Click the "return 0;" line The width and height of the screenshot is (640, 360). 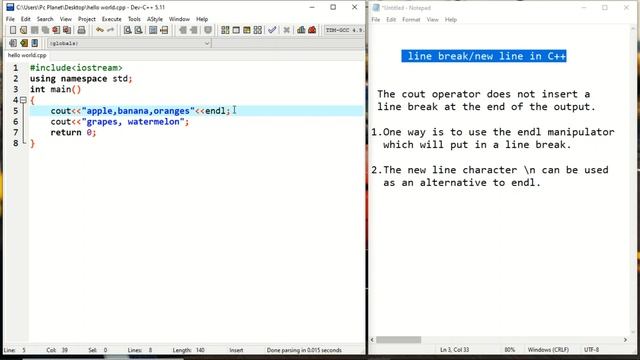pos(73,132)
